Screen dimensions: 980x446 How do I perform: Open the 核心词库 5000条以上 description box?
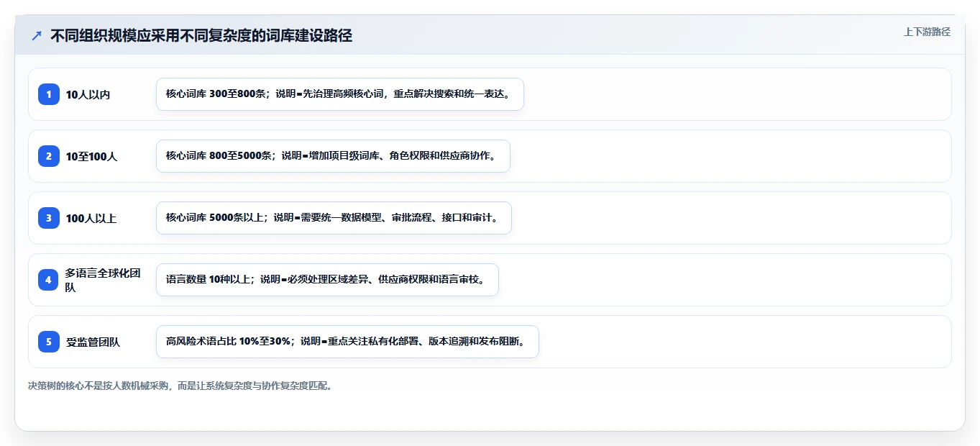click(x=334, y=218)
